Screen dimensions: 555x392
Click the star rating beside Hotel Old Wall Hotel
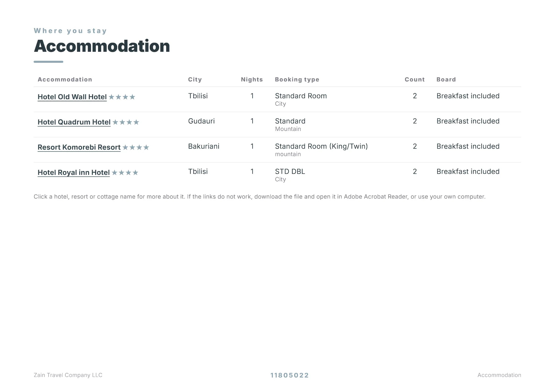[x=122, y=97]
